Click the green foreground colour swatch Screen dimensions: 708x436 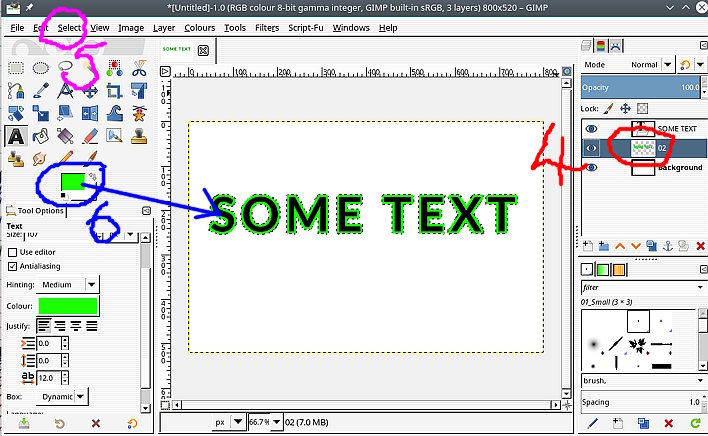coord(72,181)
